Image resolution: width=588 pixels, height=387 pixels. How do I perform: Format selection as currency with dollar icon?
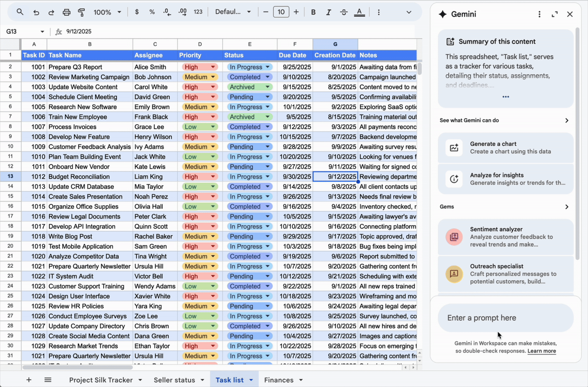pos(137,12)
